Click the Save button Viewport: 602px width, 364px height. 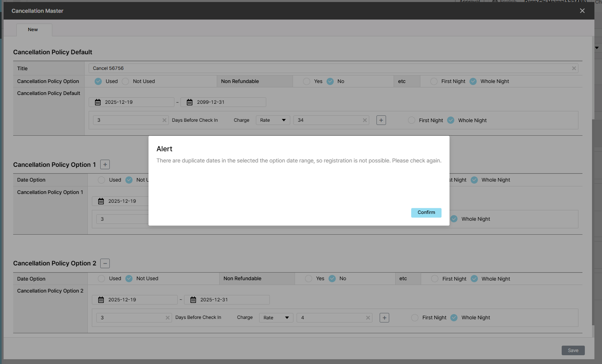click(x=573, y=350)
